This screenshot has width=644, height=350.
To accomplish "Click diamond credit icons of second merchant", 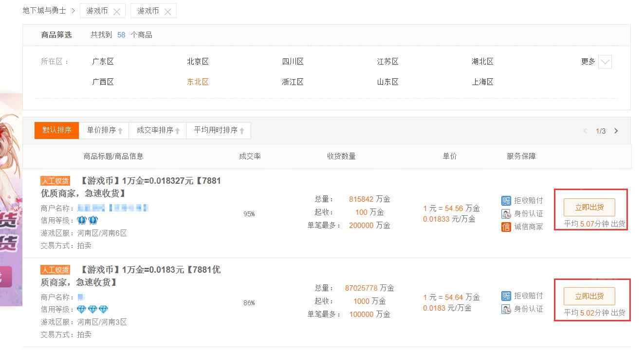I will click(x=92, y=309).
